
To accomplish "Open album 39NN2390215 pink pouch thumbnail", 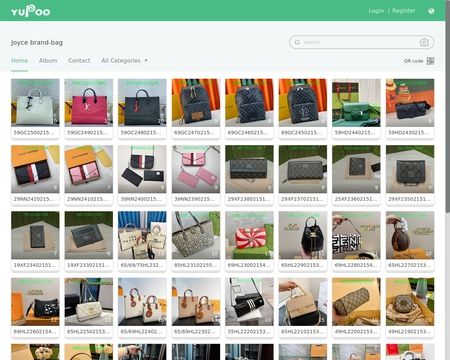I will (x=196, y=169).
